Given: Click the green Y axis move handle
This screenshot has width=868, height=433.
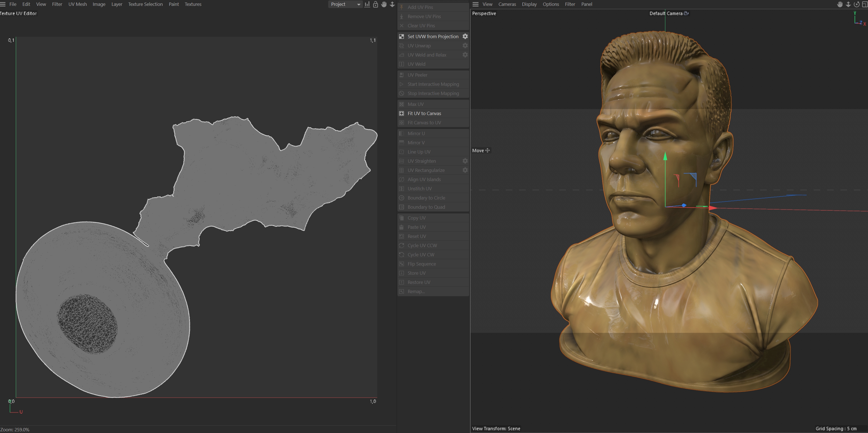Looking at the screenshot, I should pyautogui.click(x=665, y=157).
